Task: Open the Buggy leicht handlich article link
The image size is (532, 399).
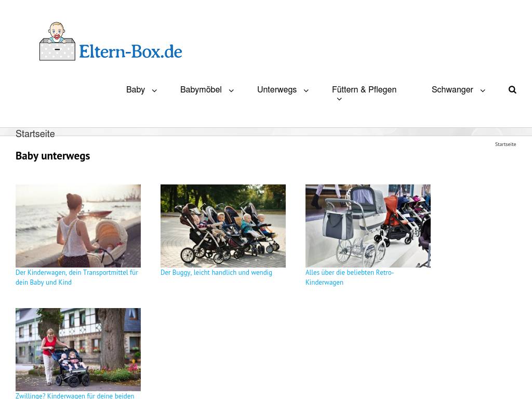Action: 216,272
